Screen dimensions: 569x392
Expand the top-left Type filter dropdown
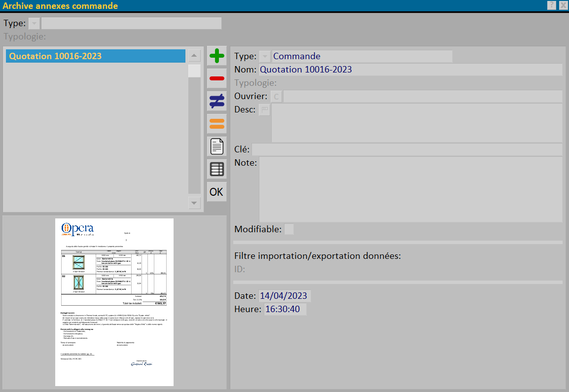[34, 23]
